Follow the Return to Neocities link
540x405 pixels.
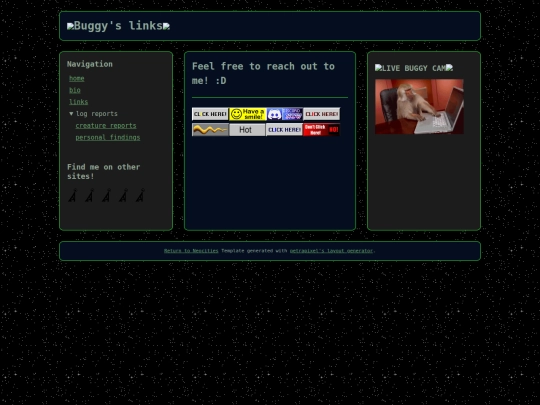[191, 251]
